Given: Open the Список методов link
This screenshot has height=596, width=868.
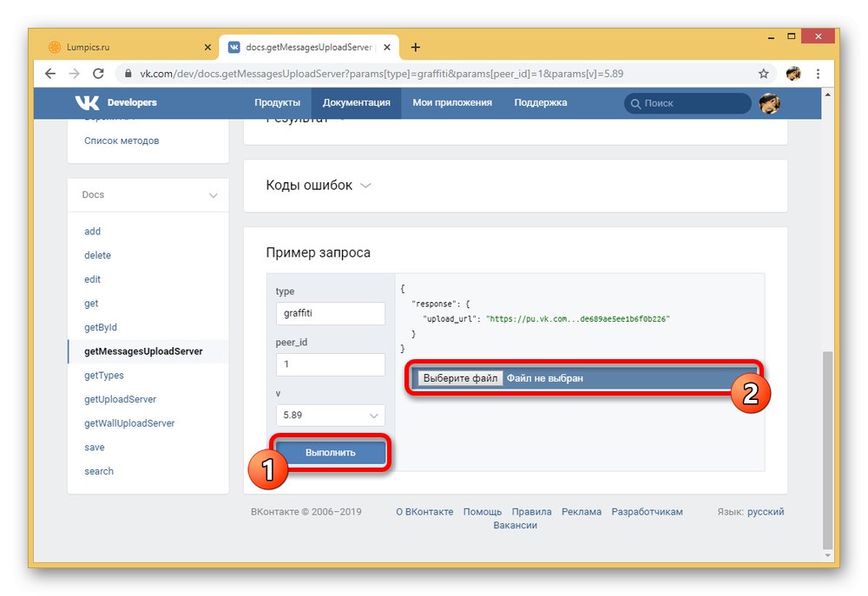Looking at the screenshot, I should pos(122,141).
